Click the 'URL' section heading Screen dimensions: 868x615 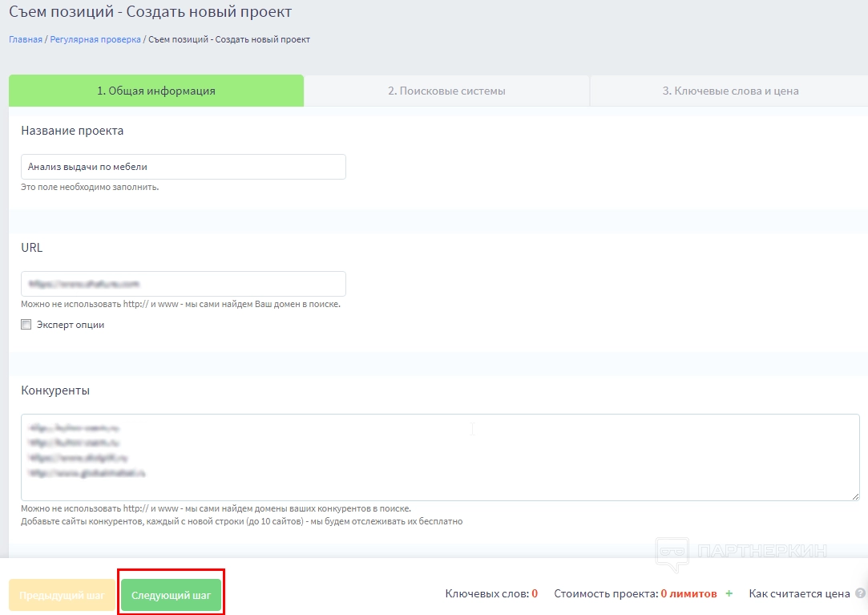tap(31, 248)
